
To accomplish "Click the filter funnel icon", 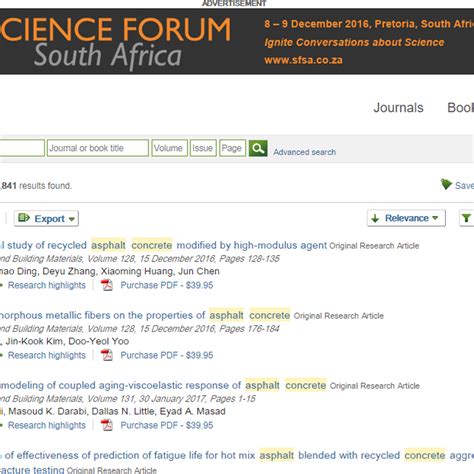I will [x=466, y=218].
